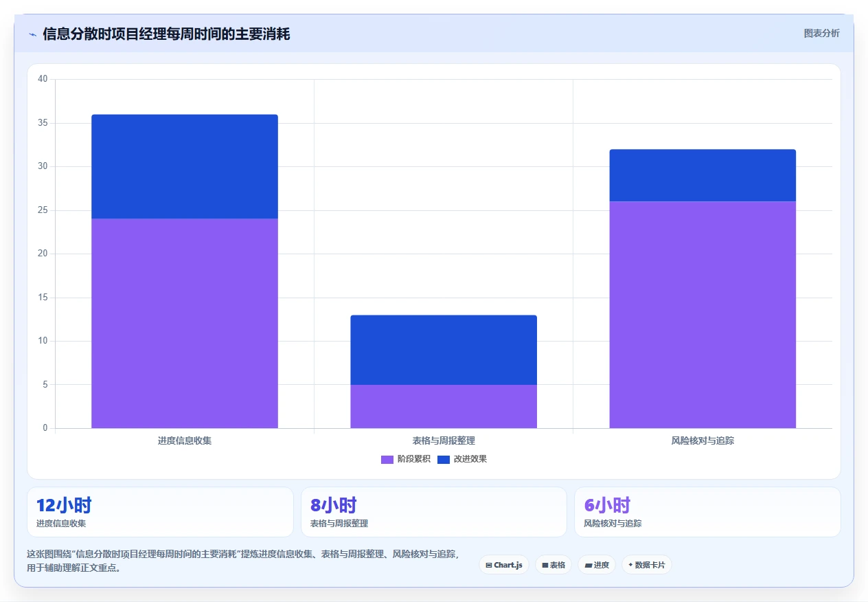Click the 进度 tag chip
Viewport: 868px width, 602px height.
point(597,565)
